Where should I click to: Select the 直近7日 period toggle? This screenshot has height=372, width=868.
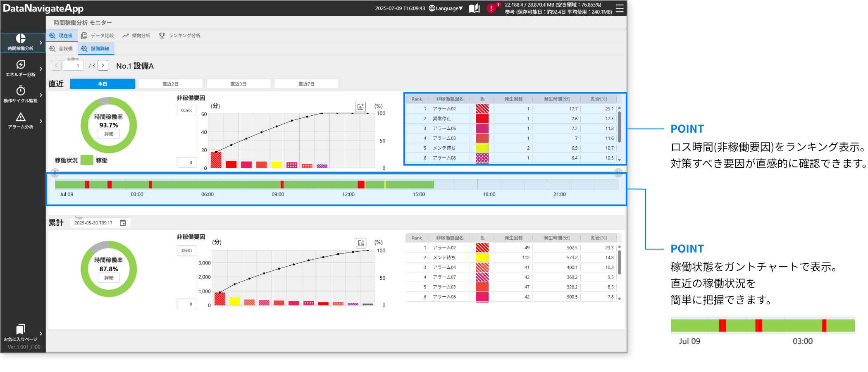click(x=306, y=84)
